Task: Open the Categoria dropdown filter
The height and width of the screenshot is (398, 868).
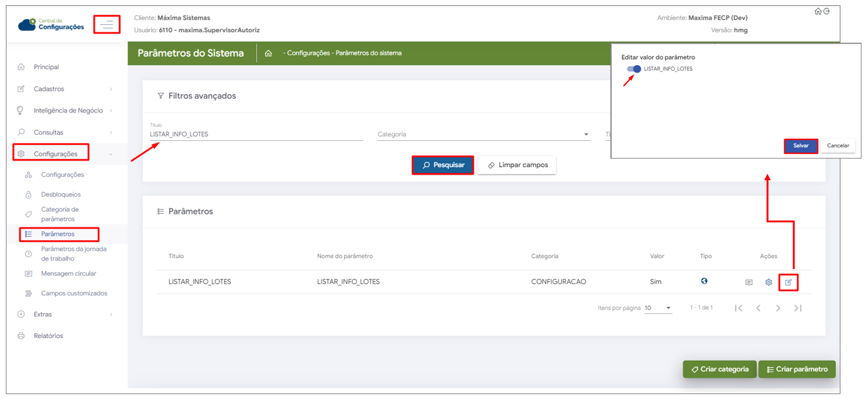Action: tap(484, 134)
